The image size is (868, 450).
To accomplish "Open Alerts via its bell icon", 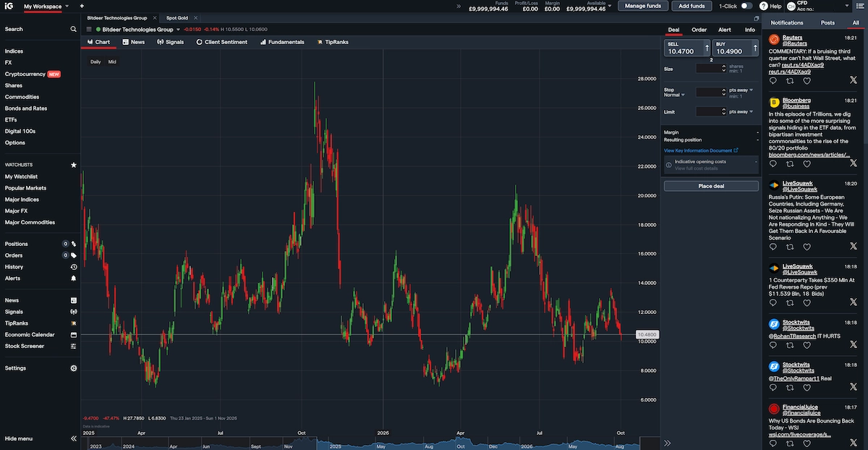I will coord(74,279).
